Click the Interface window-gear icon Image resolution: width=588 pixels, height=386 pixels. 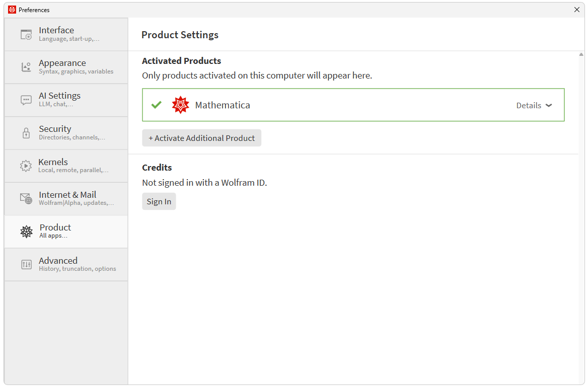tap(26, 35)
